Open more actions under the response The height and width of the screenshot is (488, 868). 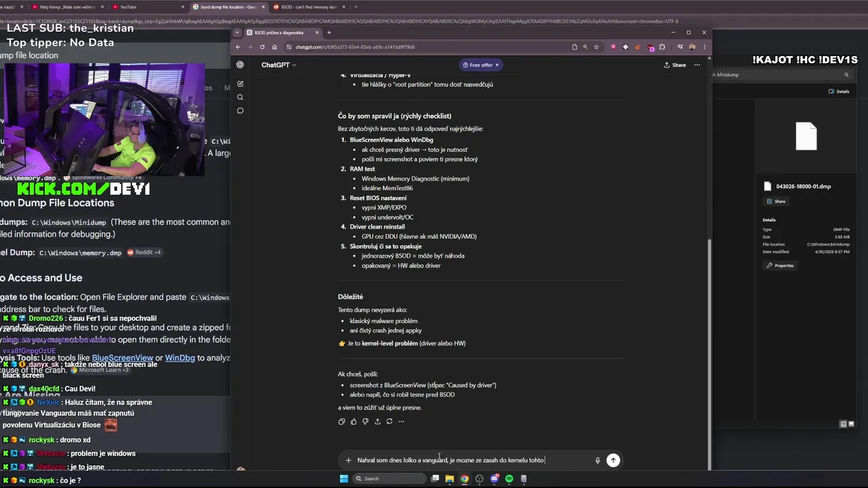click(x=401, y=422)
